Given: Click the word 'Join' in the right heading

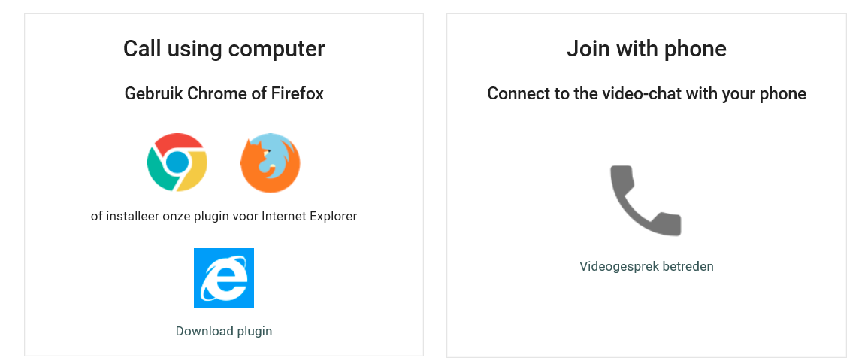Looking at the screenshot, I should tap(587, 50).
